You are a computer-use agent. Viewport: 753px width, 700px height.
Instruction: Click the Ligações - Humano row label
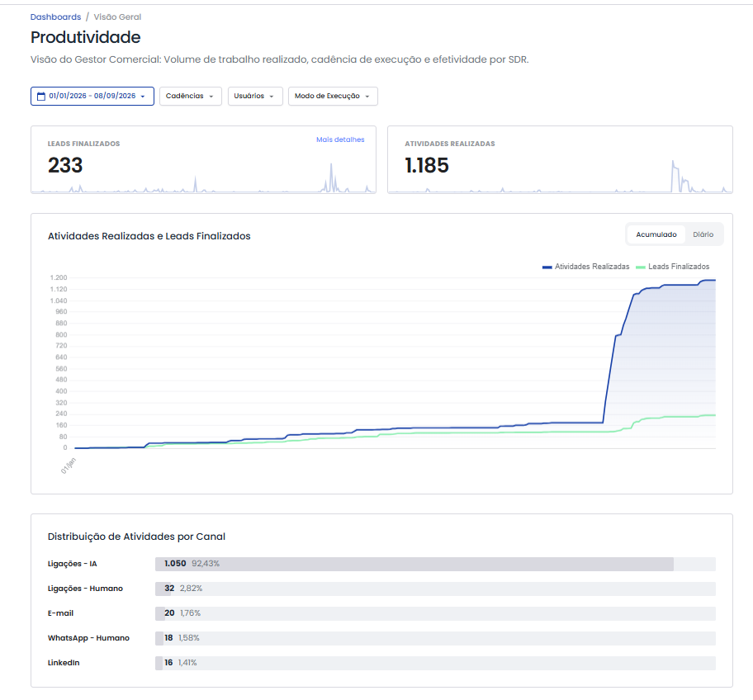[x=85, y=589]
